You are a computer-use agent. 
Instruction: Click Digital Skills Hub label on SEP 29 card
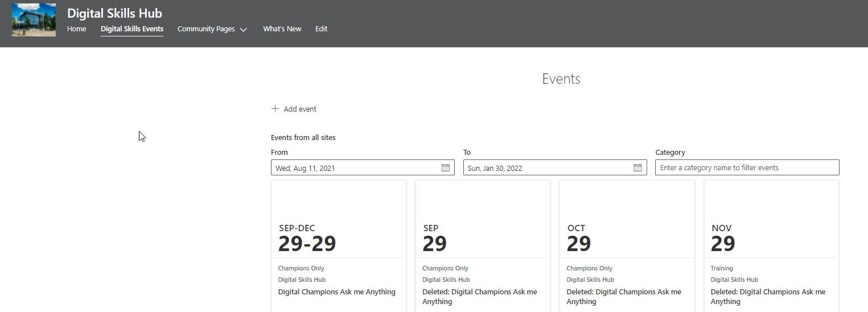click(446, 280)
